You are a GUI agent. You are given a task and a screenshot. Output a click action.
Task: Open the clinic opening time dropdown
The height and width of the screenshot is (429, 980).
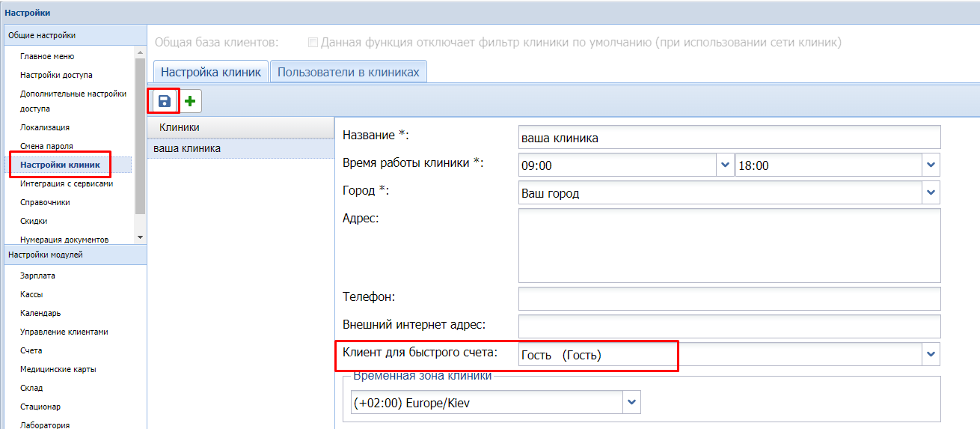(x=724, y=165)
